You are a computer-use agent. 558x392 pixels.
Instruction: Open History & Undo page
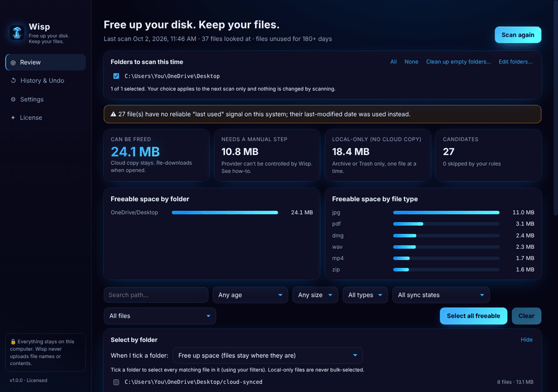(x=46, y=81)
